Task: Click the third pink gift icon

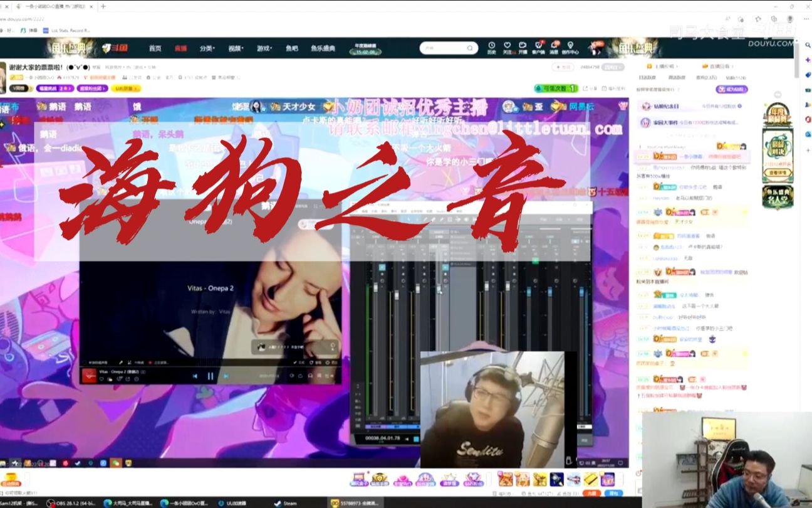Action: pos(403,480)
